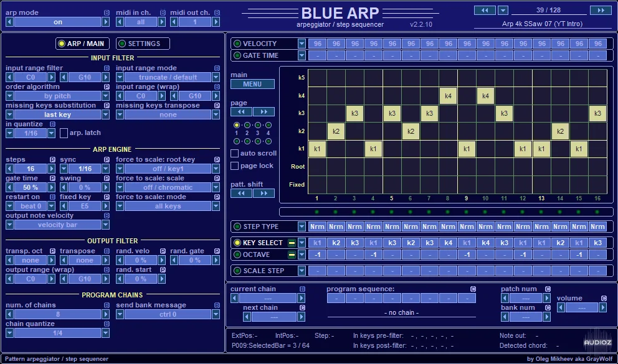Click OCTAVE step 1 value -1
The width and height of the screenshot is (618, 364).
coord(317,254)
